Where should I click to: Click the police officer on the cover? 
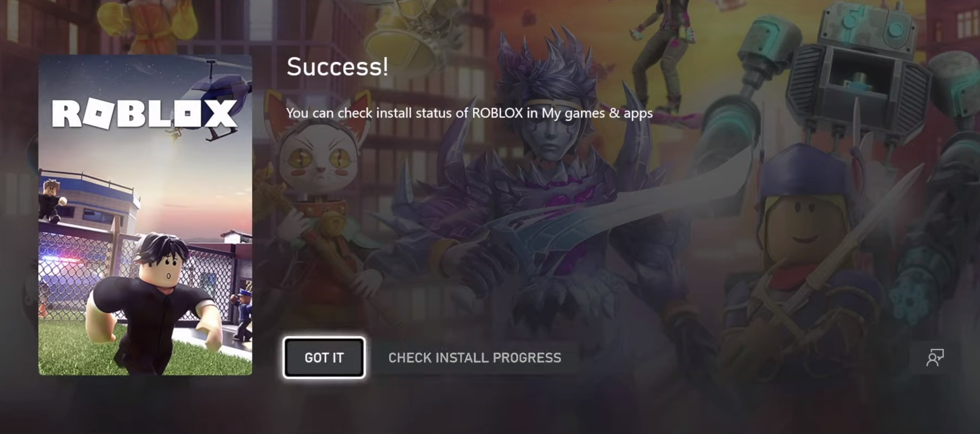(x=243, y=314)
